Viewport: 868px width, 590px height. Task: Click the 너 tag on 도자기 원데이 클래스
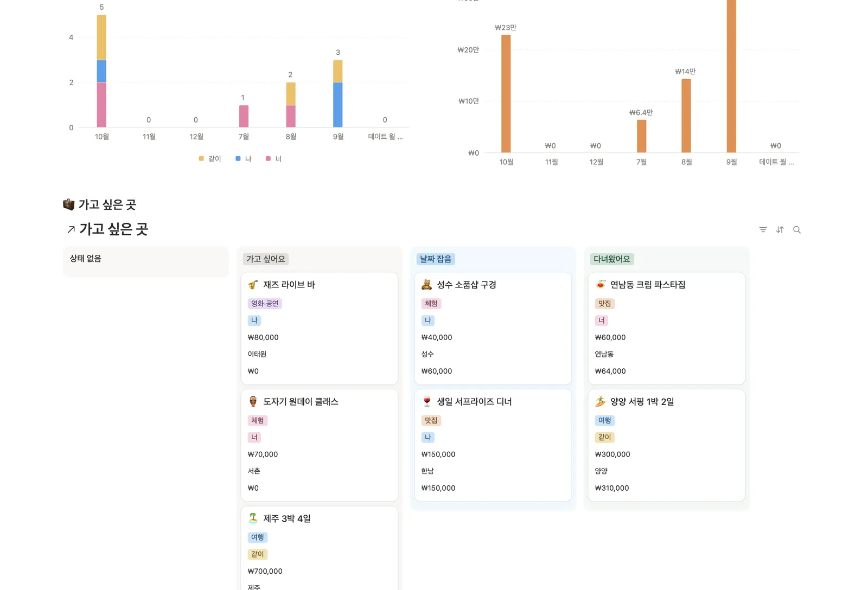(x=254, y=438)
